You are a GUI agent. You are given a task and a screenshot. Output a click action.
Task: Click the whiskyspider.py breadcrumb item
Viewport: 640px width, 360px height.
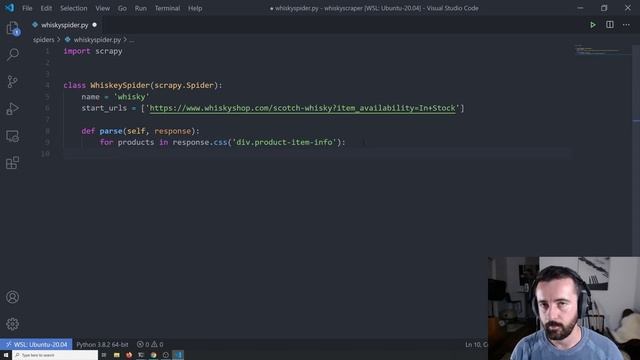coord(97,40)
